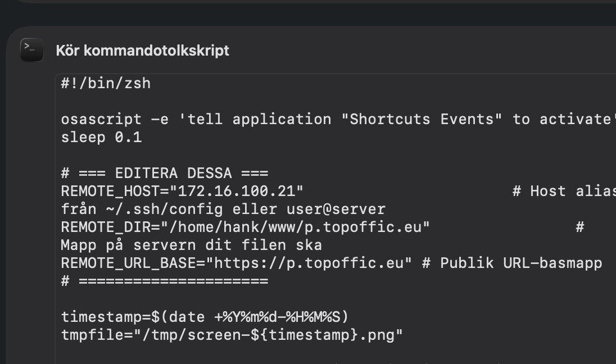The image size is (616, 364).
Task: Click the "# =====" separator comment line
Action: [164, 281]
